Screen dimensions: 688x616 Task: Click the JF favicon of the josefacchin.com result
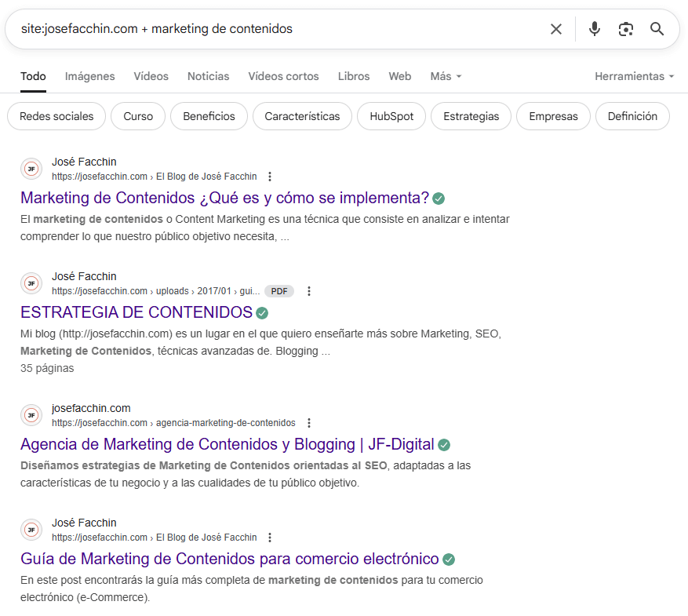coord(31,415)
